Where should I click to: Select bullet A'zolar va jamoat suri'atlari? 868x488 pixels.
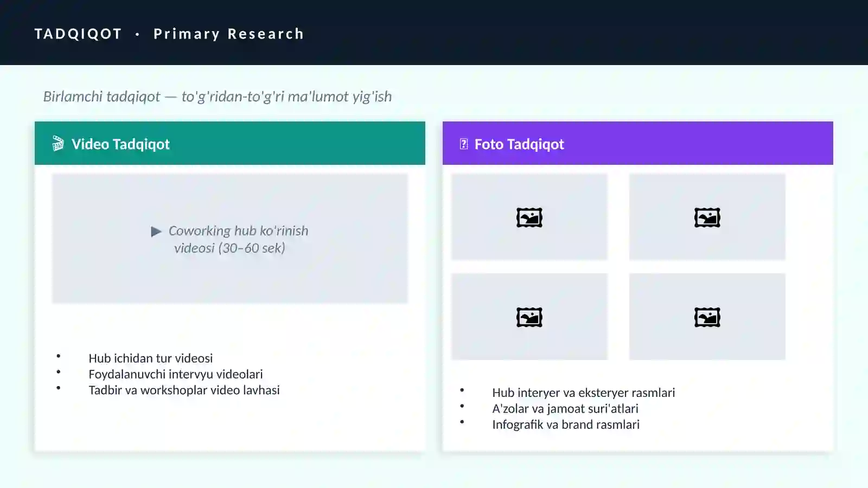[x=565, y=408]
